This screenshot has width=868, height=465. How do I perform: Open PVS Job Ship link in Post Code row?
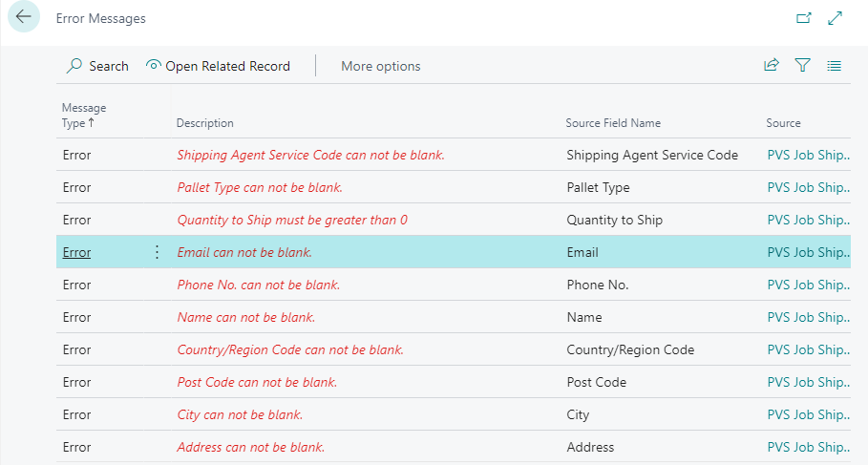pos(808,383)
